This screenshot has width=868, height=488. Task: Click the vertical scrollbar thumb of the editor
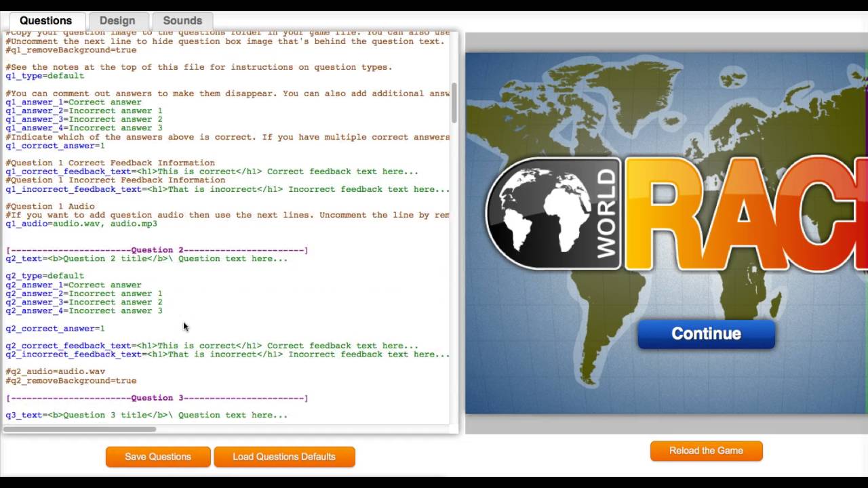click(454, 103)
